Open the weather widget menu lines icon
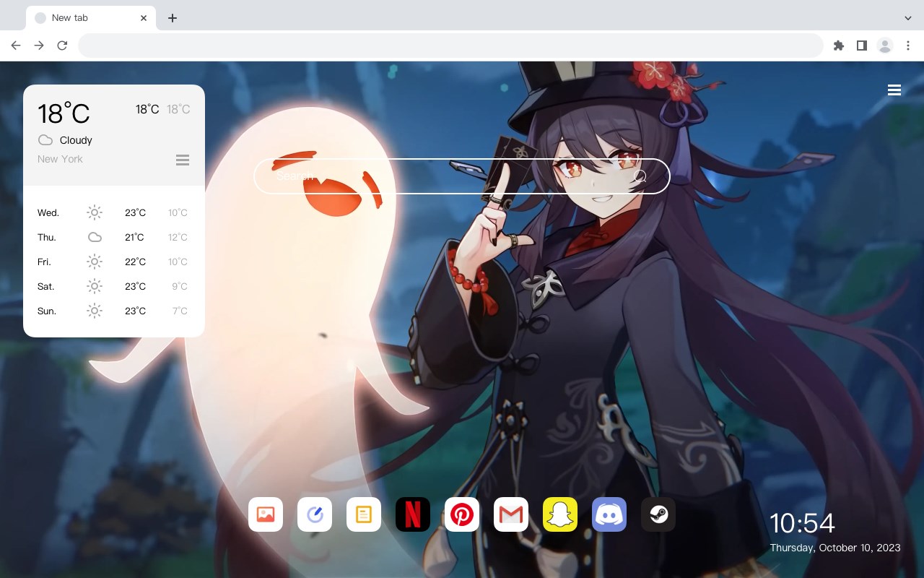 (183, 160)
